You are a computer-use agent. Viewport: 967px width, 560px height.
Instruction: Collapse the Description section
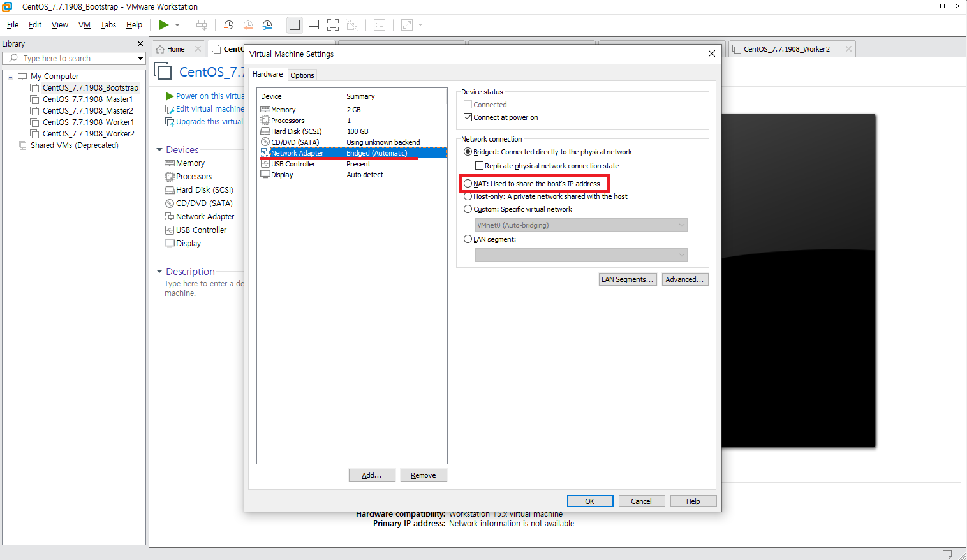[x=159, y=272]
